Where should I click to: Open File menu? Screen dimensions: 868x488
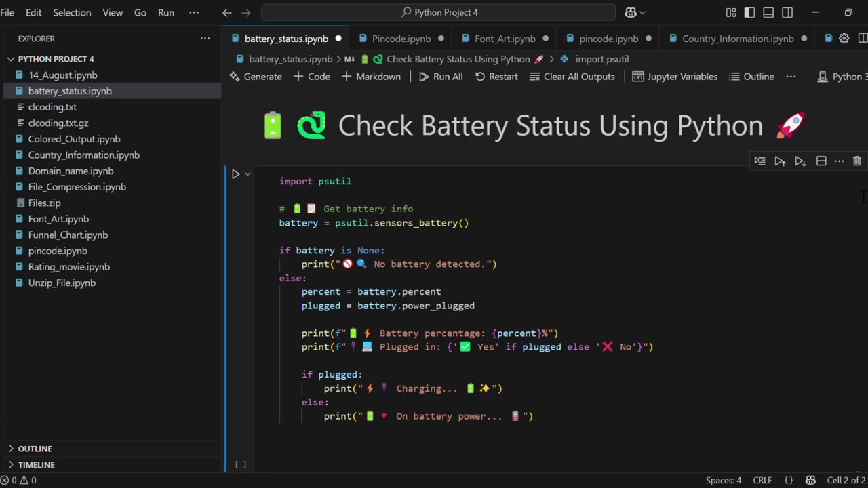7,12
